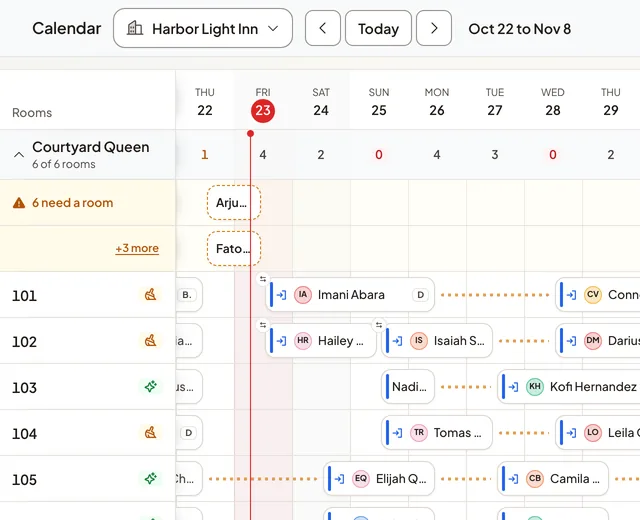Click room 102 dirty housekeeping icon

(150, 341)
